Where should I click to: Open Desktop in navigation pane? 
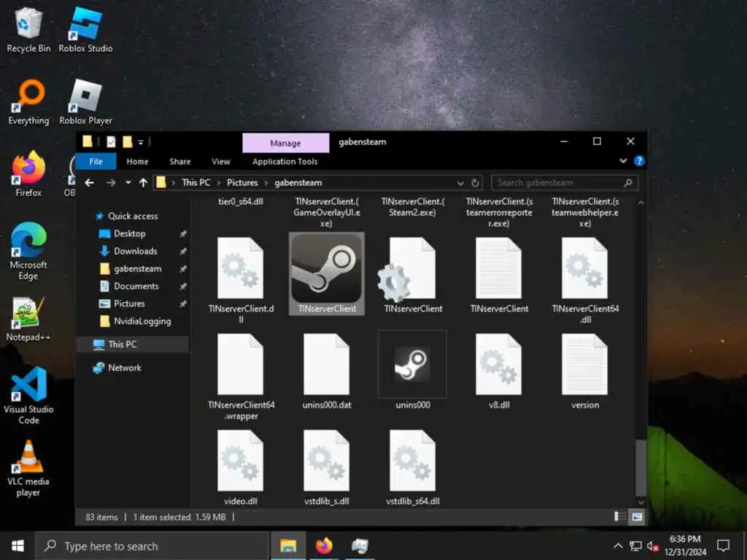[x=130, y=234]
